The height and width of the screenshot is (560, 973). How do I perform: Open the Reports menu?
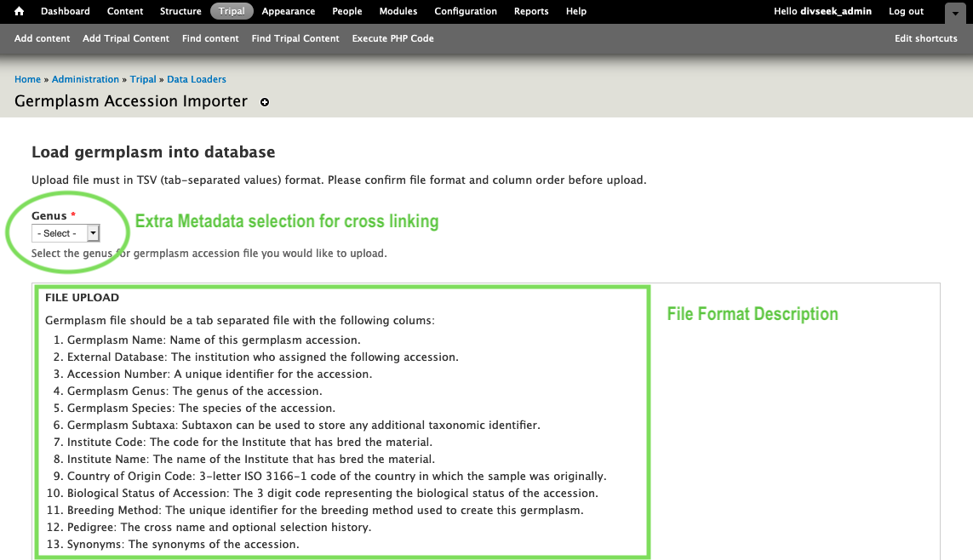coord(531,11)
